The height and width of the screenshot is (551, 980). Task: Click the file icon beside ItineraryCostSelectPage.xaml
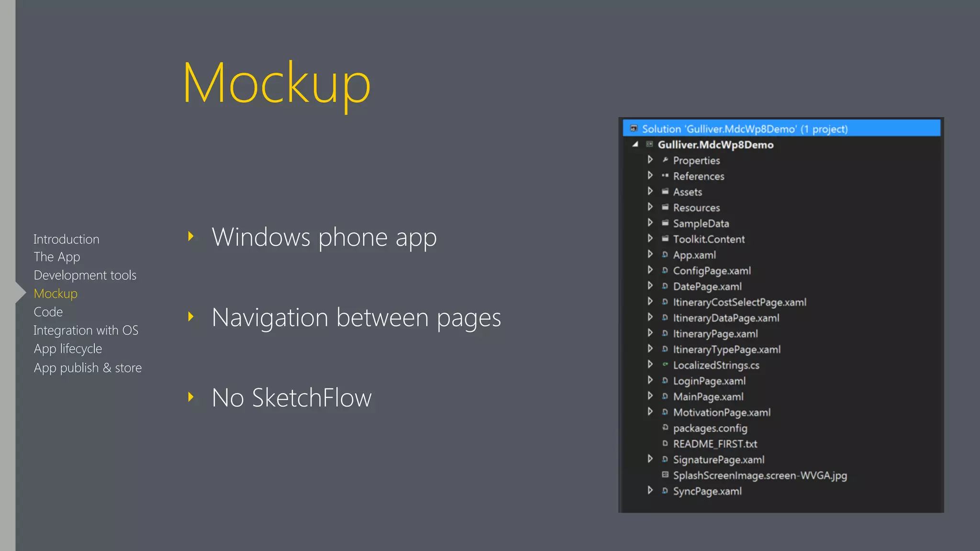click(x=665, y=302)
